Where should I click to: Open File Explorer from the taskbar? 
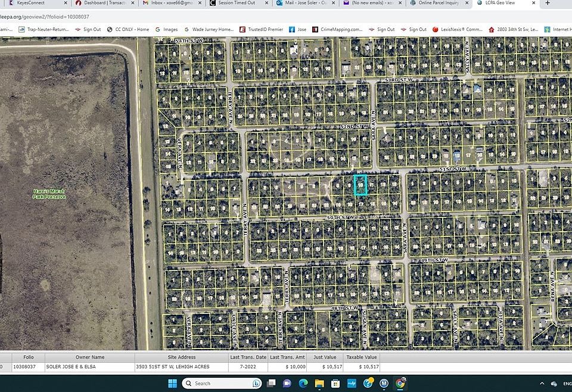pos(319,383)
